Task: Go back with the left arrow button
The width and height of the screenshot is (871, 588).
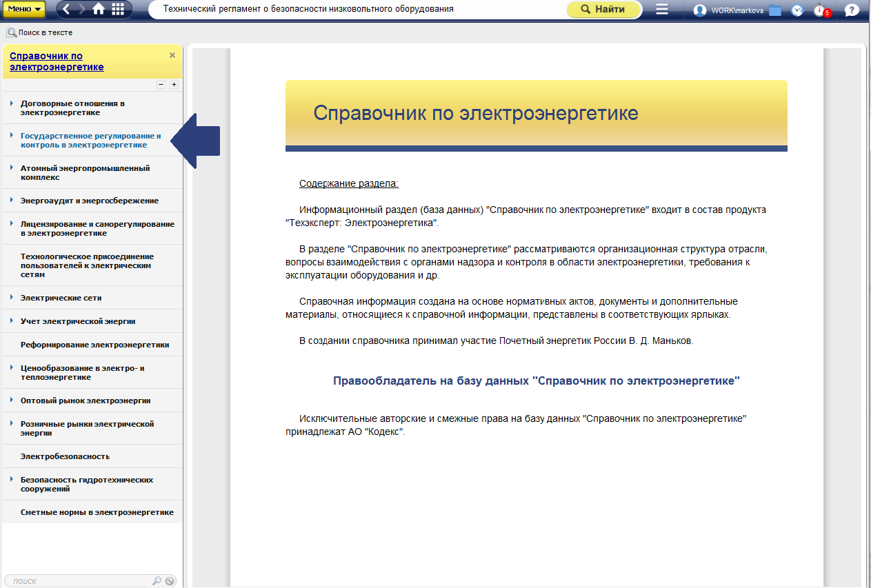Action: click(67, 9)
